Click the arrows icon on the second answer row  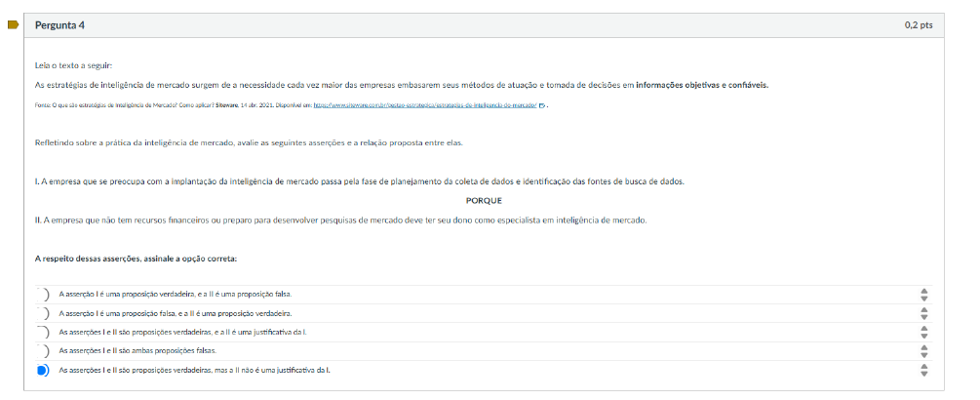tap(924, 313)
